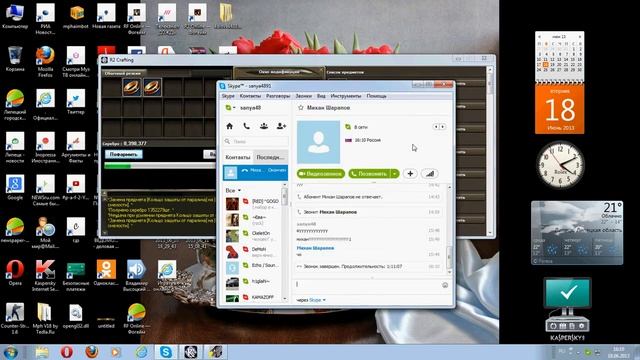Open Компьютер desktop icon
Image resolution: width=640 pixels, height=360 pixels.
[x=15, y=16]
